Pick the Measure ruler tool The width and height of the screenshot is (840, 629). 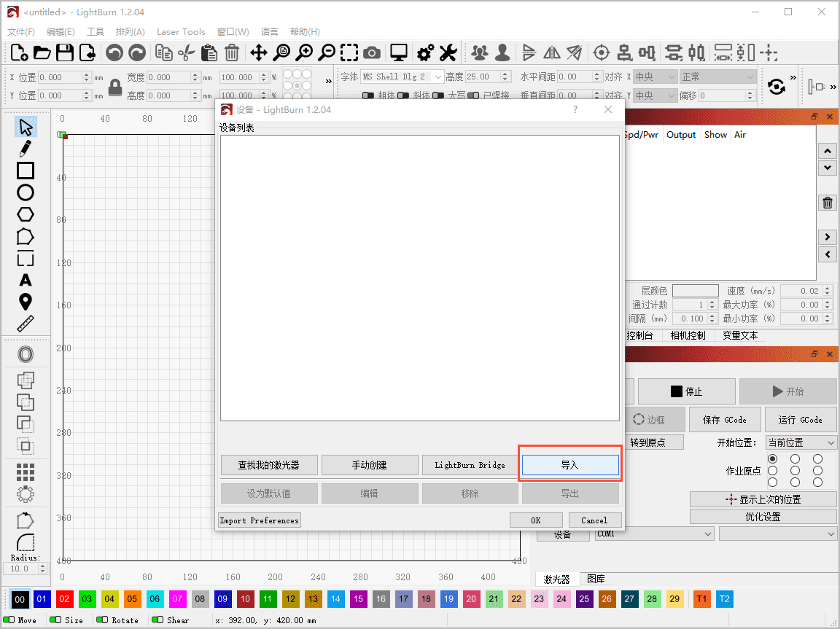click(26, 324)
